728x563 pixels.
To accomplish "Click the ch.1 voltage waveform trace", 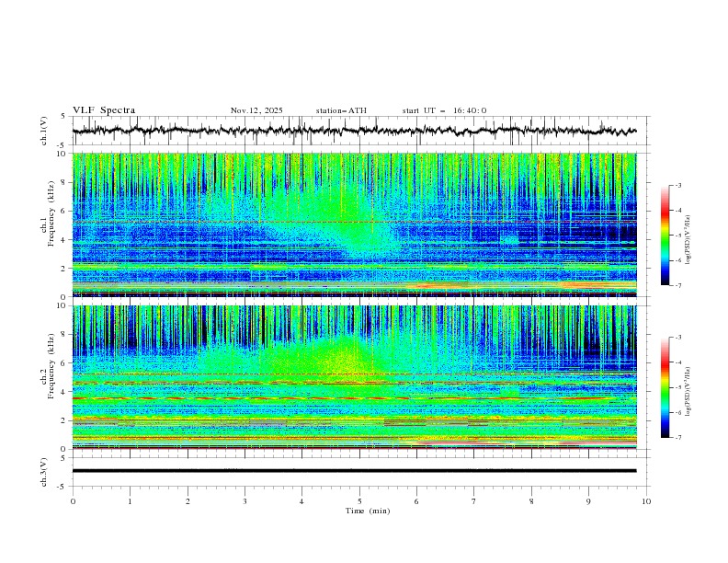I will click(354, 131).
